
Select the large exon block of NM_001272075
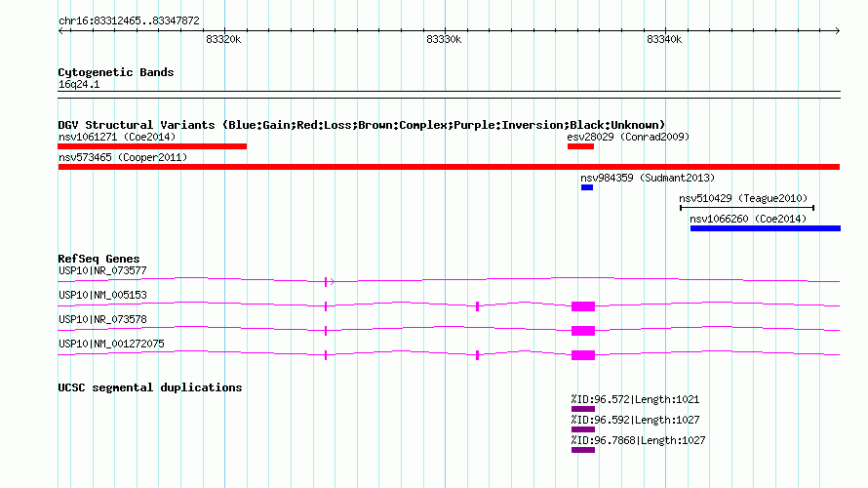pos(583,355)
